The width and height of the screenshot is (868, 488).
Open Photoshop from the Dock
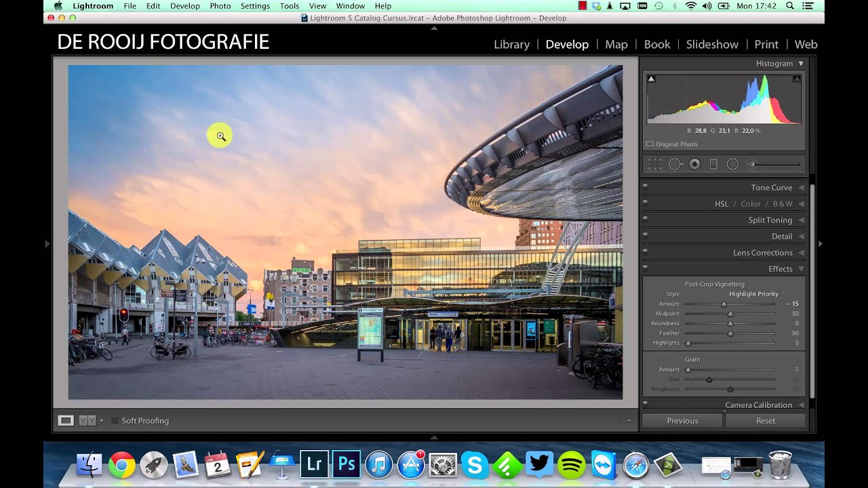(347, 464)
